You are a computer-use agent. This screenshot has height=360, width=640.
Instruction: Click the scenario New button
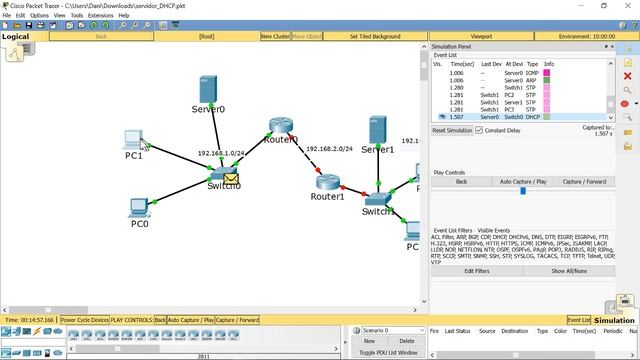[369, 341]
